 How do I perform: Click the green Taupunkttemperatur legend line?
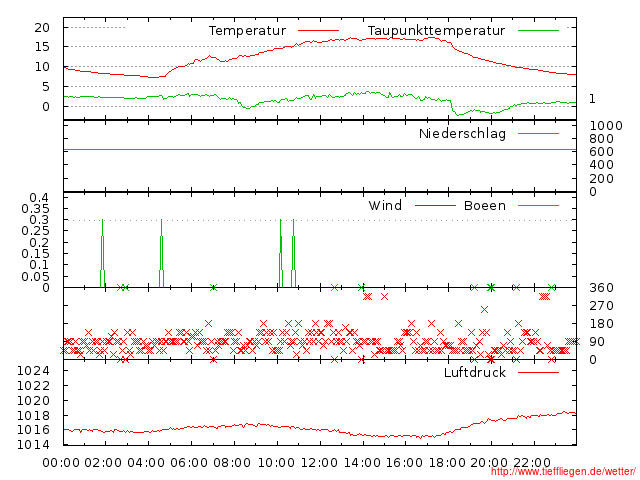538,31
